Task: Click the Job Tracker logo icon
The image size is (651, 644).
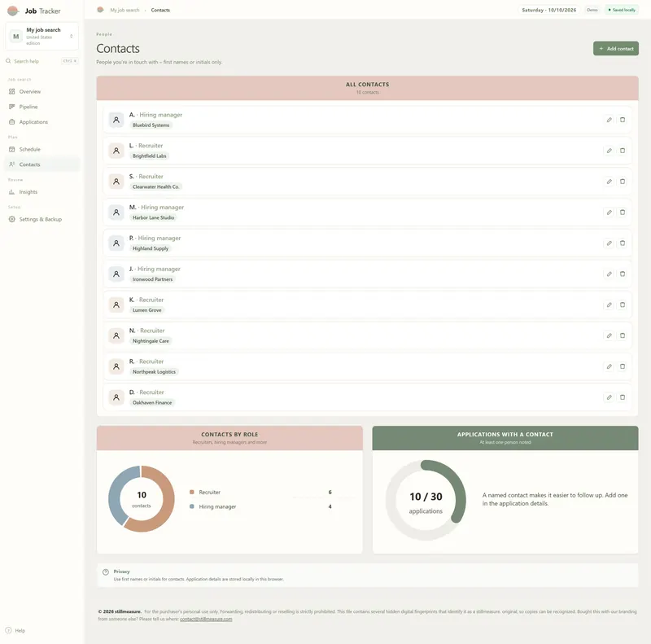Action: click(13, 11)
